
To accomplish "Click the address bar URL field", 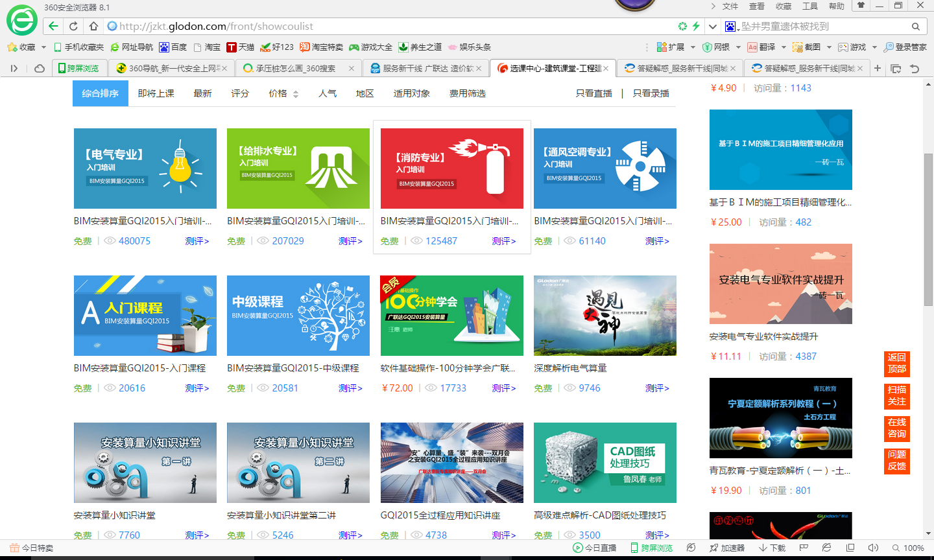I will (389, 27).
